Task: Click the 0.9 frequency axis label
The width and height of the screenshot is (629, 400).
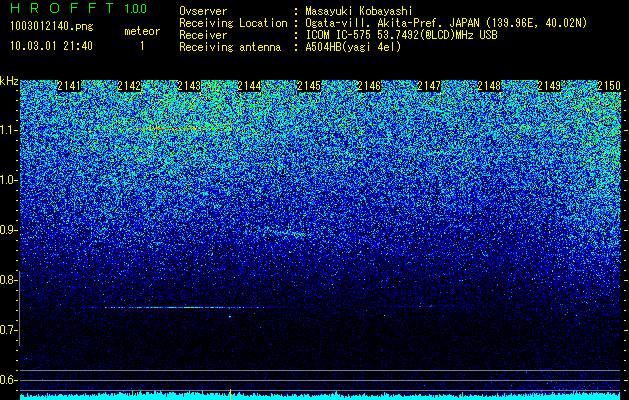Action: point(8,230)
